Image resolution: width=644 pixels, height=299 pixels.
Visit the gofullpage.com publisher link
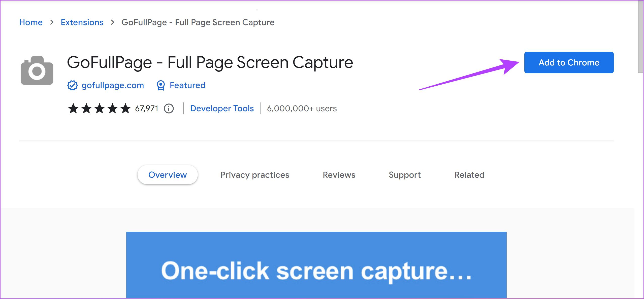113,85
